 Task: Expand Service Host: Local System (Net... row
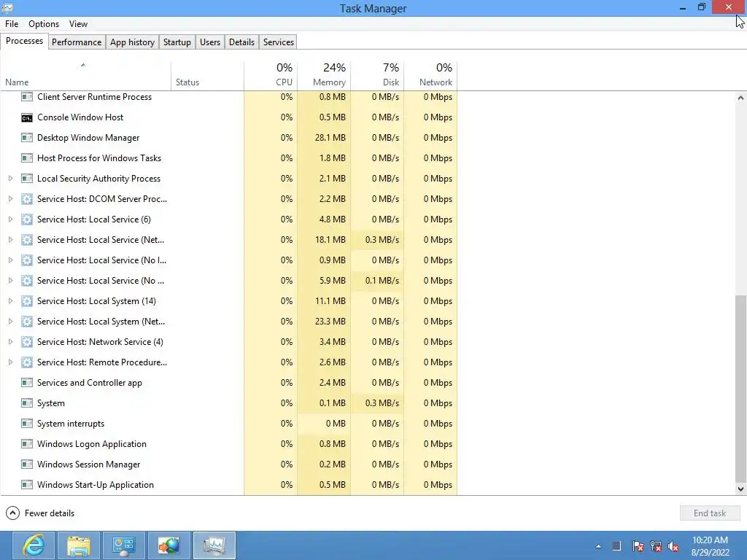click(10, 322)
